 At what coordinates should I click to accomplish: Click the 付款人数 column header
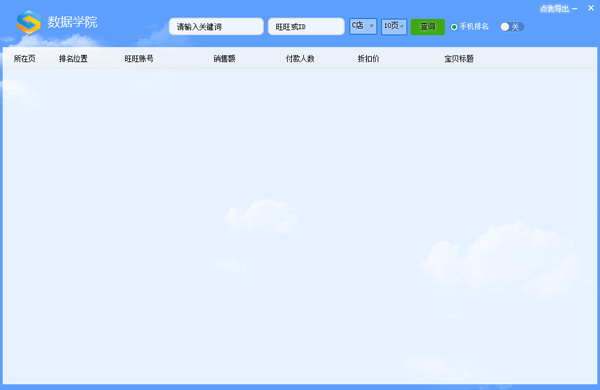click(x=300, y=59)
